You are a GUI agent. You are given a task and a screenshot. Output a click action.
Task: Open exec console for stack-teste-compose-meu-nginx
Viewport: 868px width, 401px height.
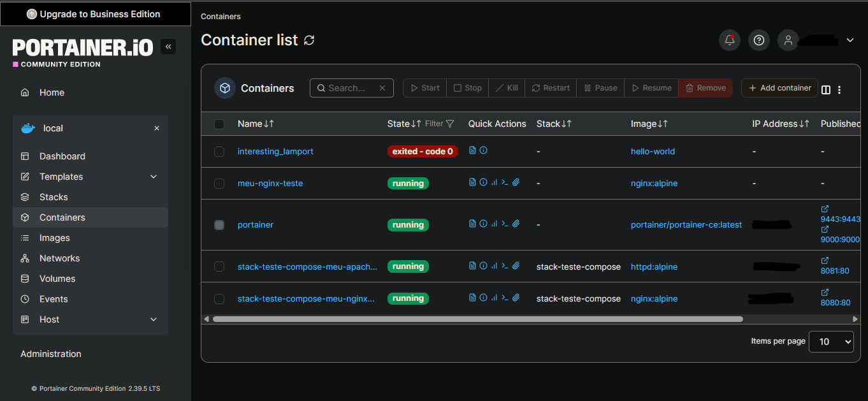pyautogui.click(x=505, y=298)
